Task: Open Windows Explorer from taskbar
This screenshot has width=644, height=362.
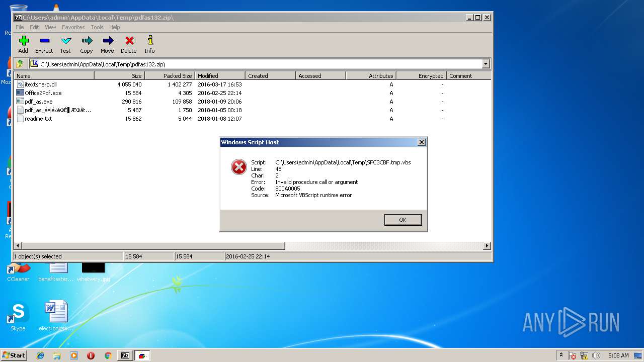Action: (57, 355)
